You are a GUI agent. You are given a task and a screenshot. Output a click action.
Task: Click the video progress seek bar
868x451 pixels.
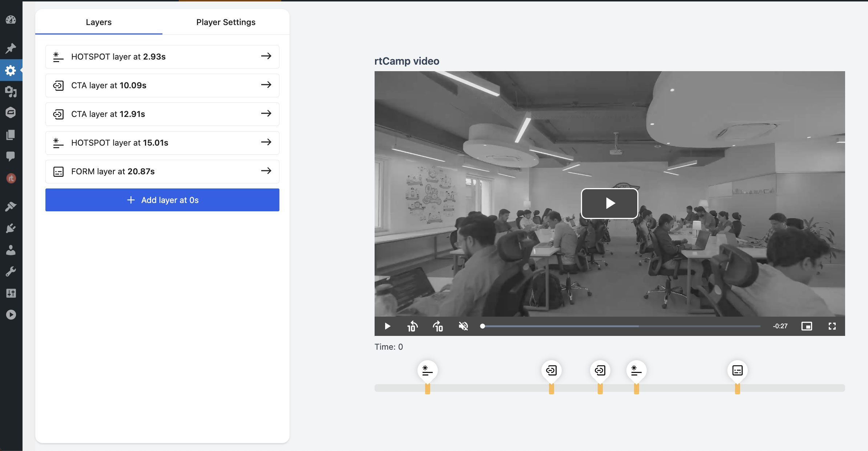(621, 326)
